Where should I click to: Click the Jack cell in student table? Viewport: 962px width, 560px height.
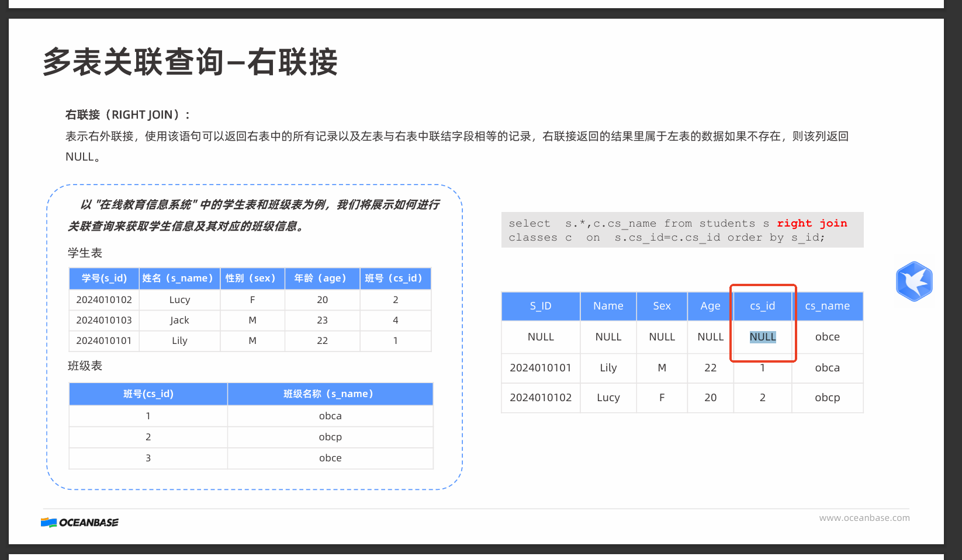click(x=179, y=320)
